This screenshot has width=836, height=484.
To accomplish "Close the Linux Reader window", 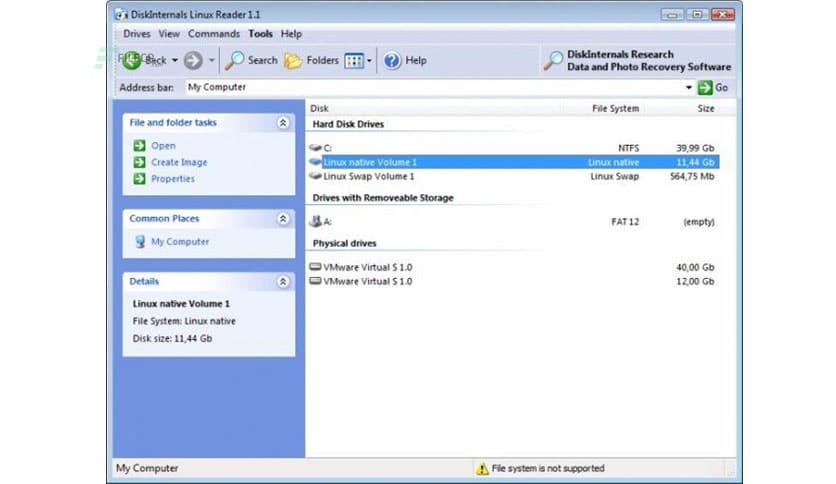I will click(723, 14).
